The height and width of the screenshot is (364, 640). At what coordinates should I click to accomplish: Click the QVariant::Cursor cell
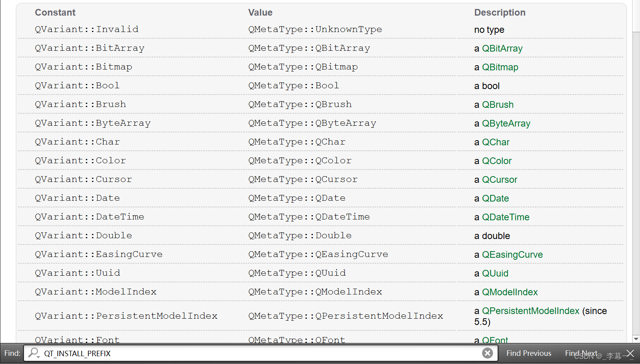click(x=83, y=179)
